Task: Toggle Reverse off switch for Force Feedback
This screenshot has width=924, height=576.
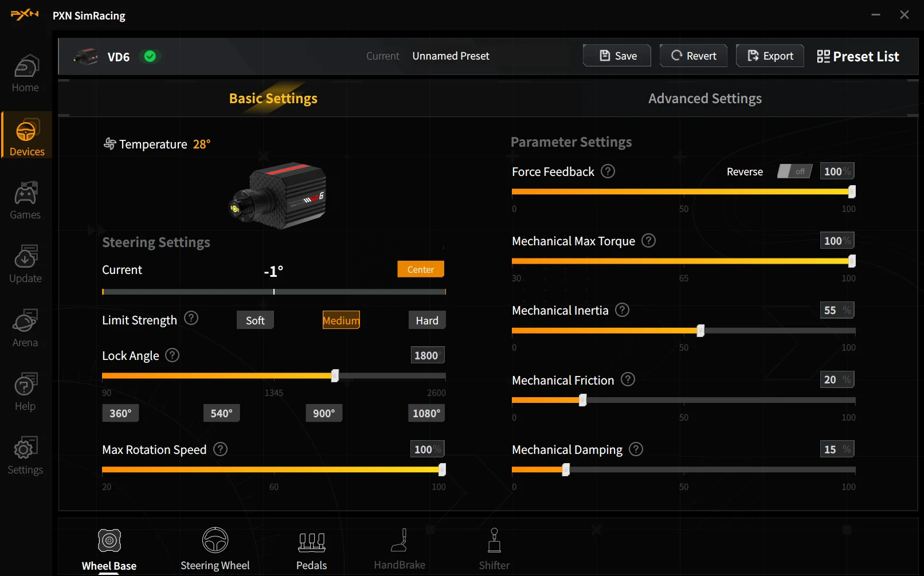Action: 794,171
